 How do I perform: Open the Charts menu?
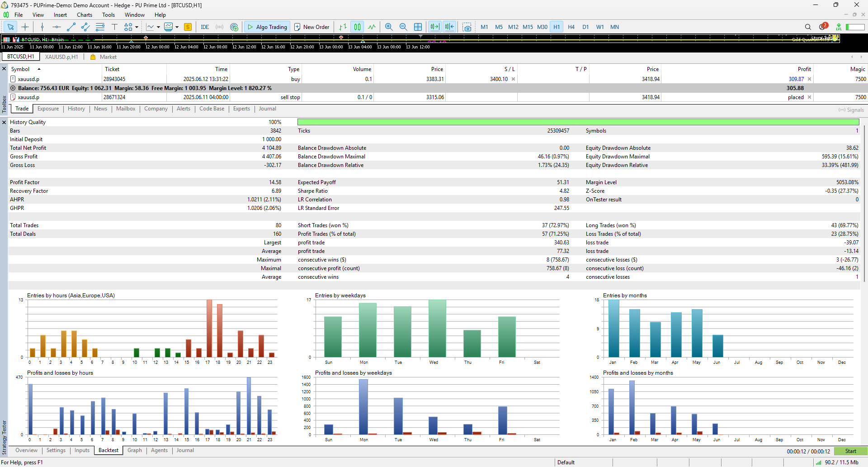(85, 15)
